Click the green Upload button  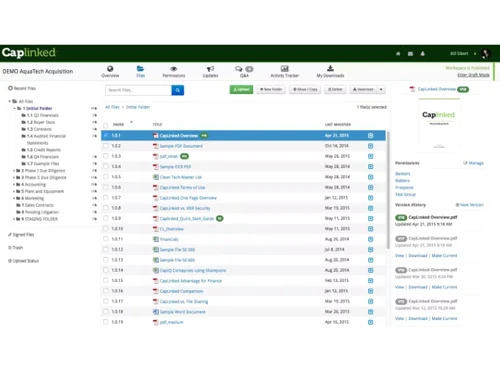tap(241, 89)
